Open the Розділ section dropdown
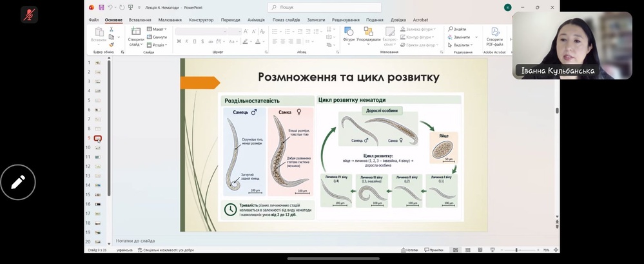This screenshot has width=644, height=264. (157, 45)
